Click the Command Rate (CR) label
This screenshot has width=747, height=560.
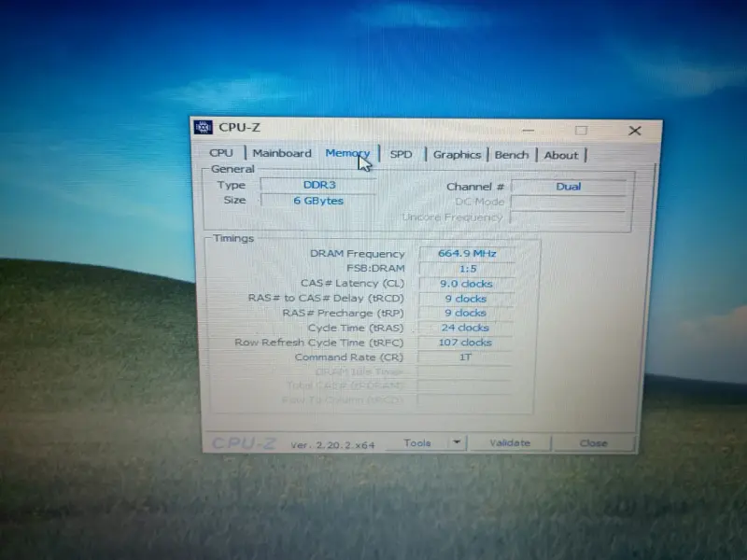[348, 357]
